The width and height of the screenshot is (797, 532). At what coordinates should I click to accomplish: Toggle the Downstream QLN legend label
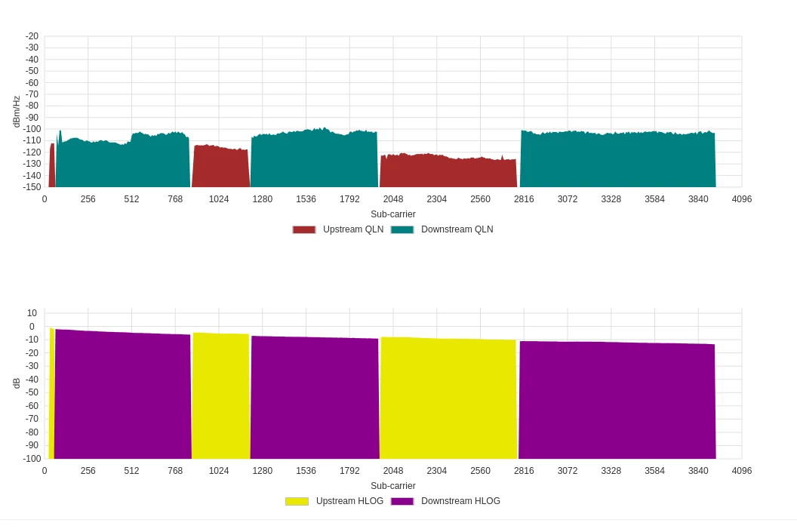point(457,229)
